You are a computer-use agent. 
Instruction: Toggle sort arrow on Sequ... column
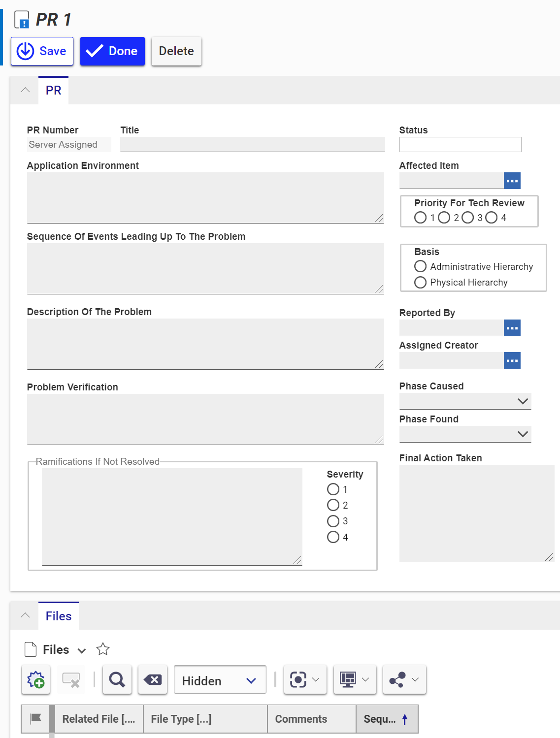click(405, 719)
